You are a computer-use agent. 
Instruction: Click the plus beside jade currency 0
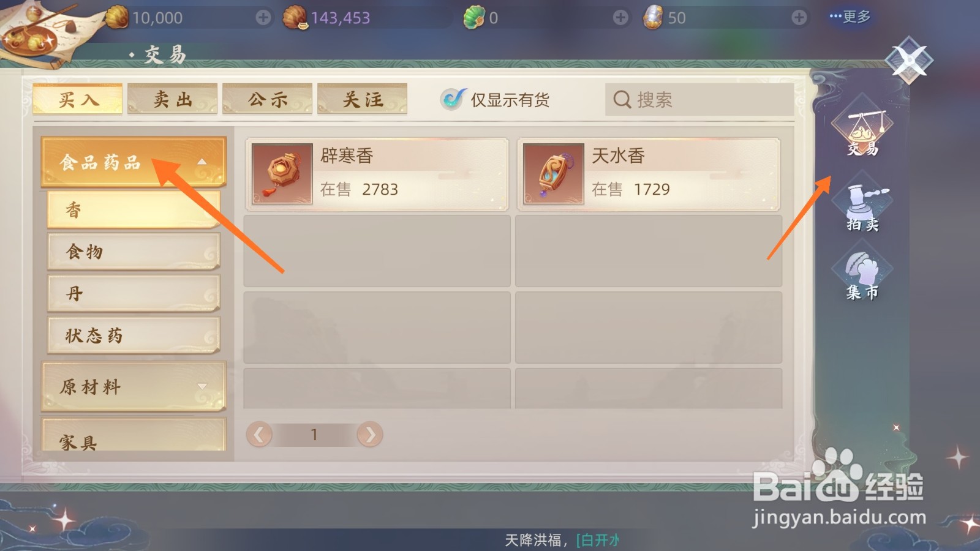pos(620,18)
